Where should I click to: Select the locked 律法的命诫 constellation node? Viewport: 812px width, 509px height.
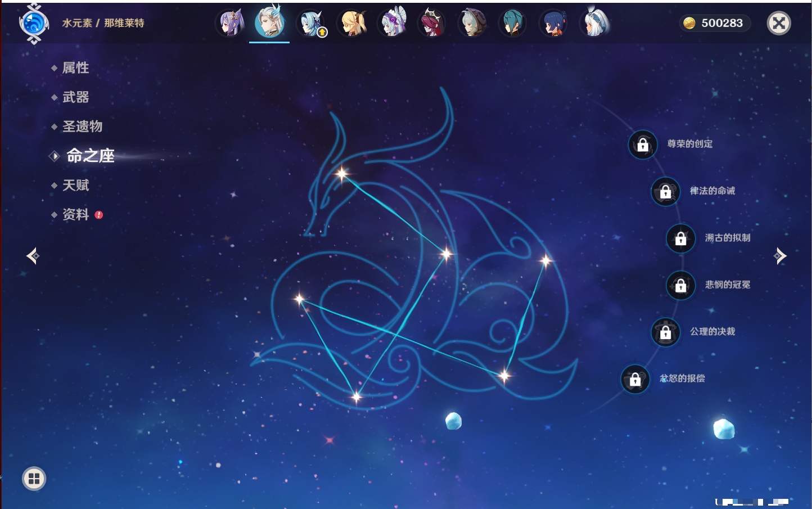tap(665, 192)
